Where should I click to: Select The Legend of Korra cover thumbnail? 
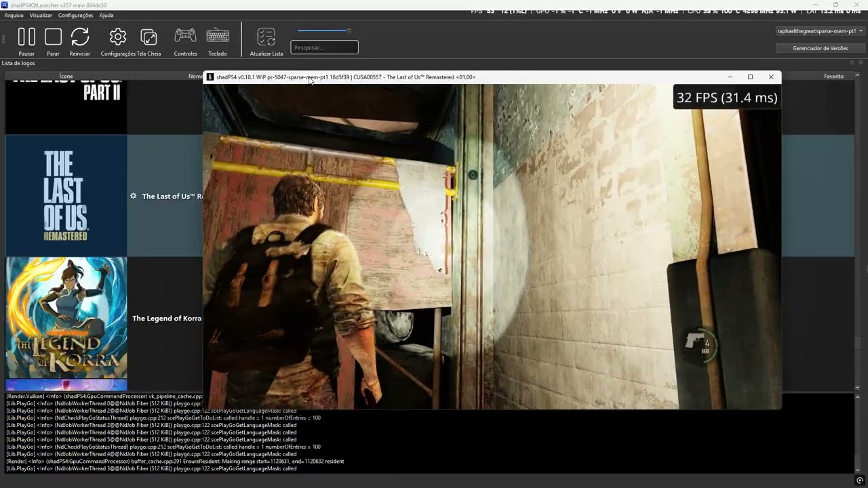click(x=66, y=317)
